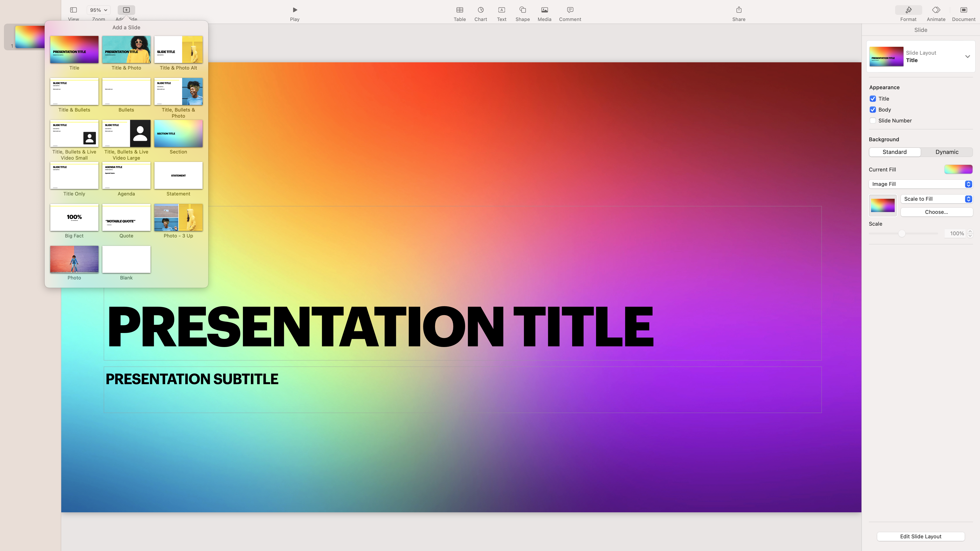Select slide 1 in the navigator

click(x=30, y=37)
